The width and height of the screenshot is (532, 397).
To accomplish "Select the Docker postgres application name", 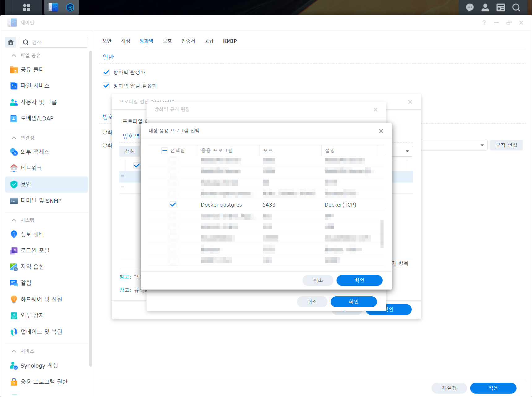I will (221, 205).
